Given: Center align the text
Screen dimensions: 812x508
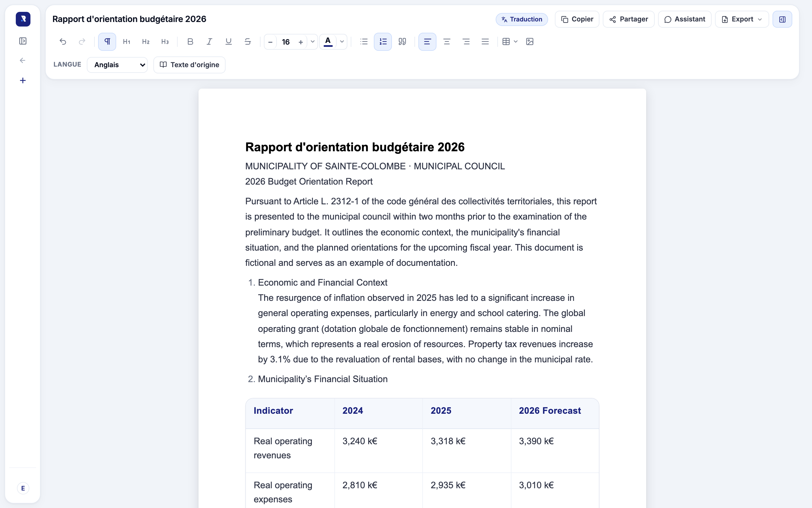Looking at the screenshot, I should click(x=447, y=42).
